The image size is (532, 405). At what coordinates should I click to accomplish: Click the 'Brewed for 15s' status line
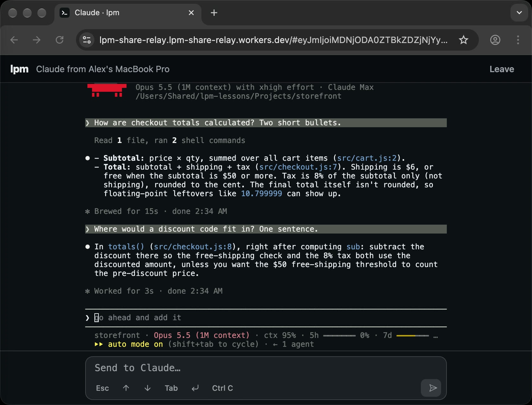[156, 211]
